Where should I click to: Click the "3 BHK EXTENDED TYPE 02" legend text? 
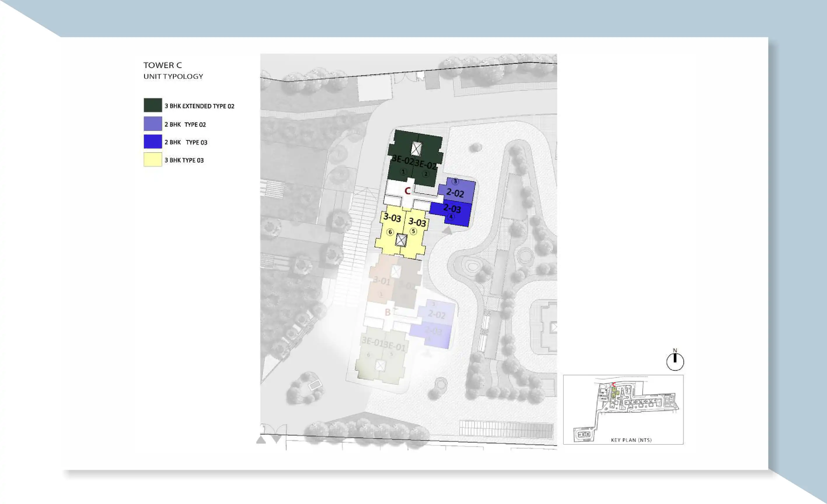199,106
